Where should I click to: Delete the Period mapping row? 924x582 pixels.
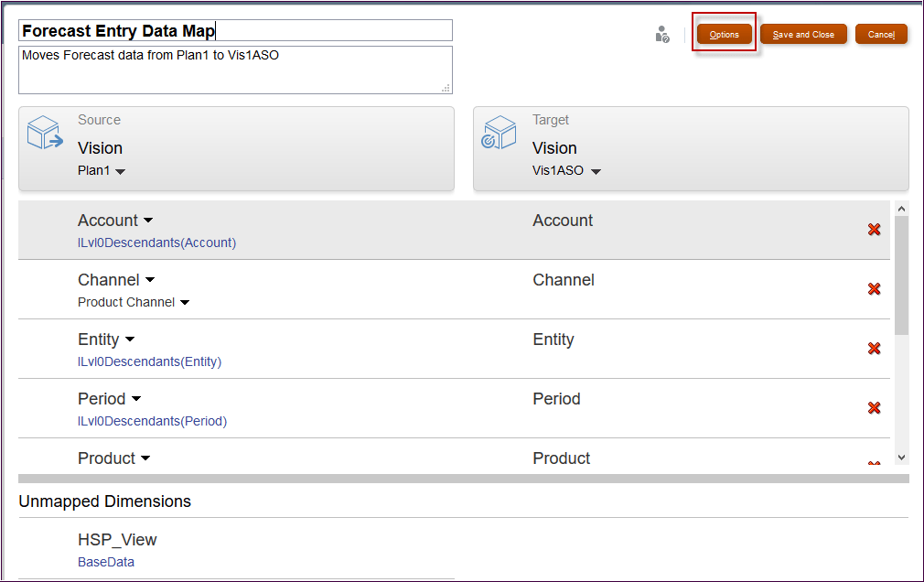874,408
